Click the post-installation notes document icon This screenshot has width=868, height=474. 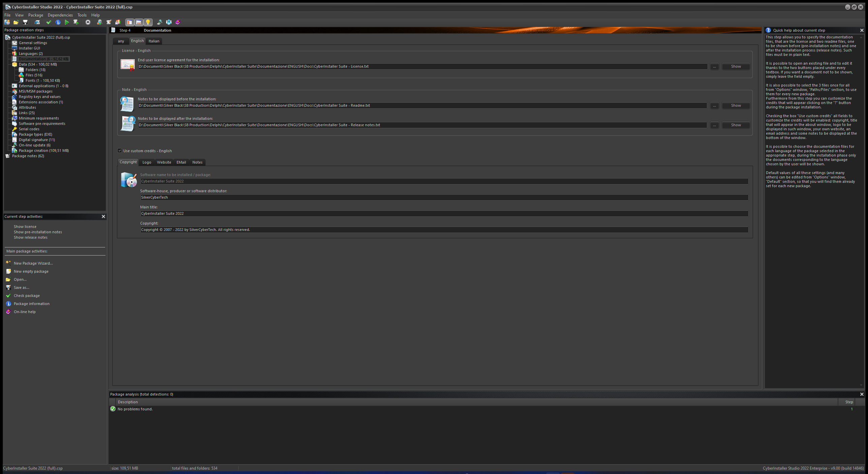click(128, 123)
